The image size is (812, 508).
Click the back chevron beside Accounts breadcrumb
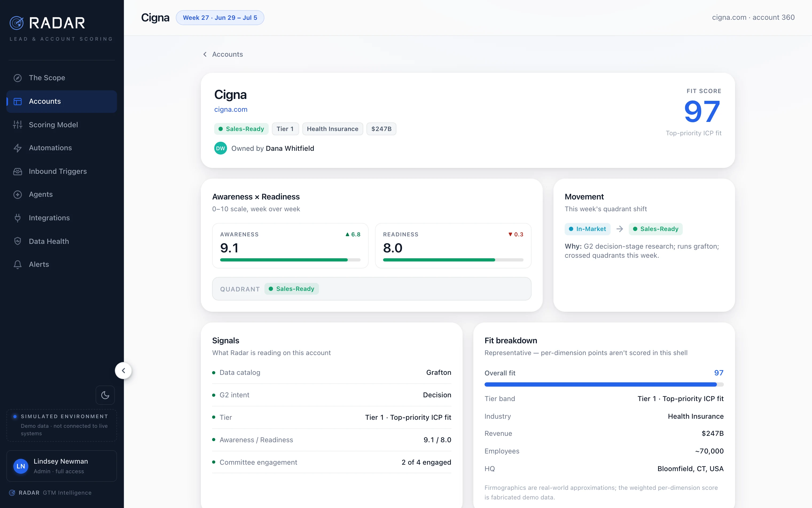205,55
